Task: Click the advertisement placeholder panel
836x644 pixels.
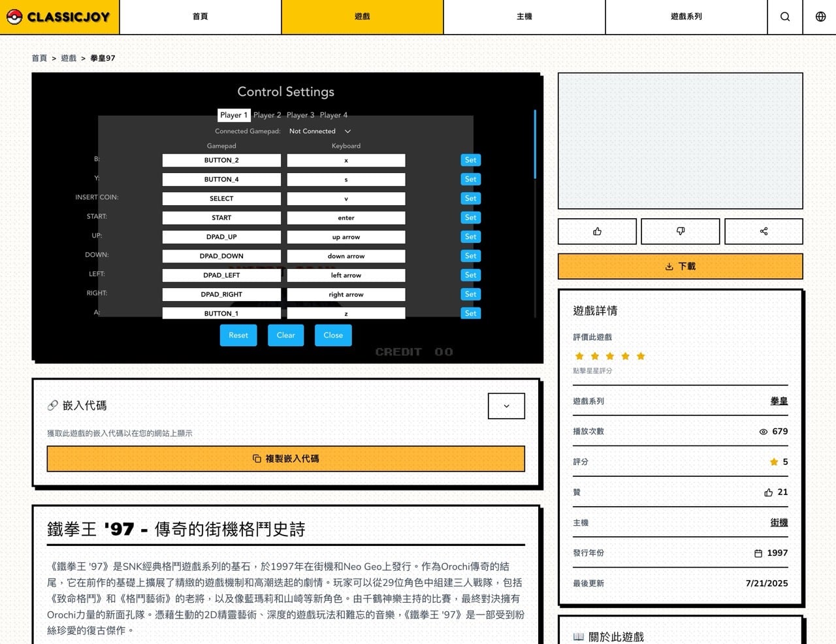Action: click(x=681, y=141)
